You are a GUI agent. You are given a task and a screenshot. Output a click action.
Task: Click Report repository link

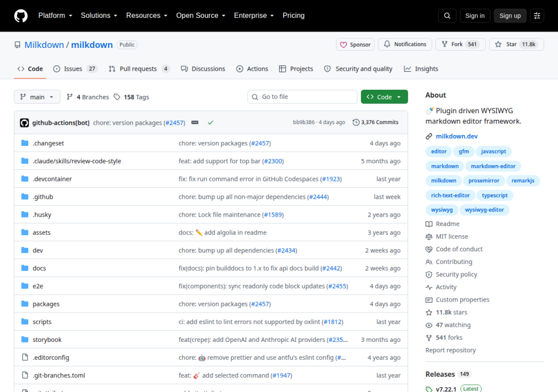[x=451, y=351]
